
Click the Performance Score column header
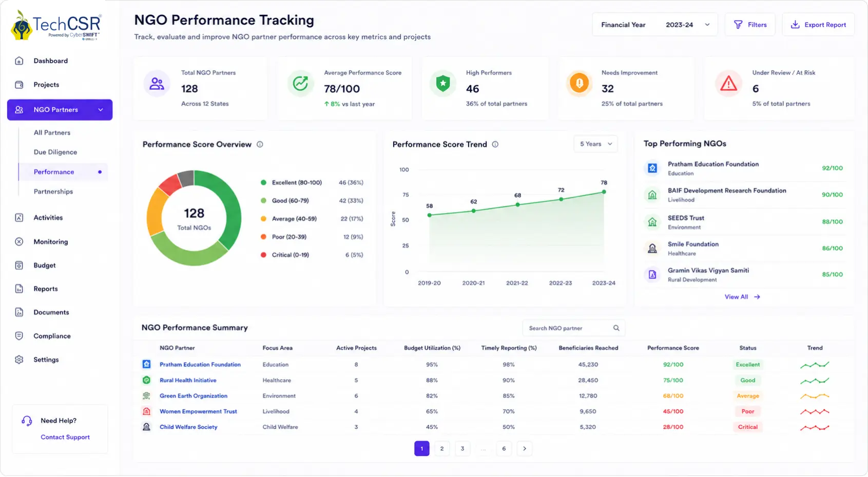point(673,348)
